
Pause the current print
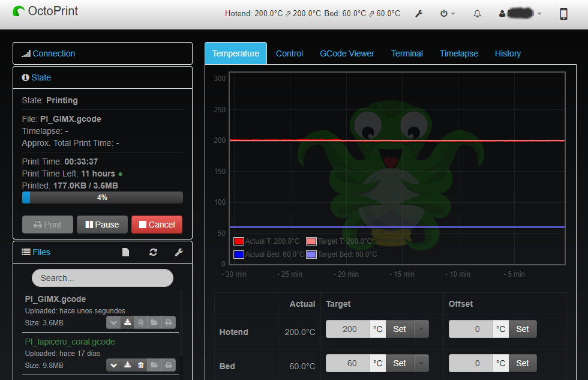(x=102, y=225)
